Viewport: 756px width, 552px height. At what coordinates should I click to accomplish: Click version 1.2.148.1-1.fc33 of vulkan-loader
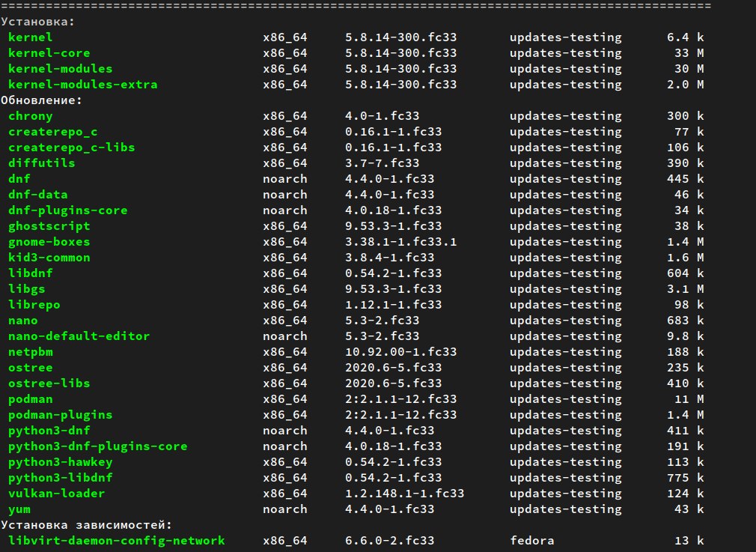(404, 494)
